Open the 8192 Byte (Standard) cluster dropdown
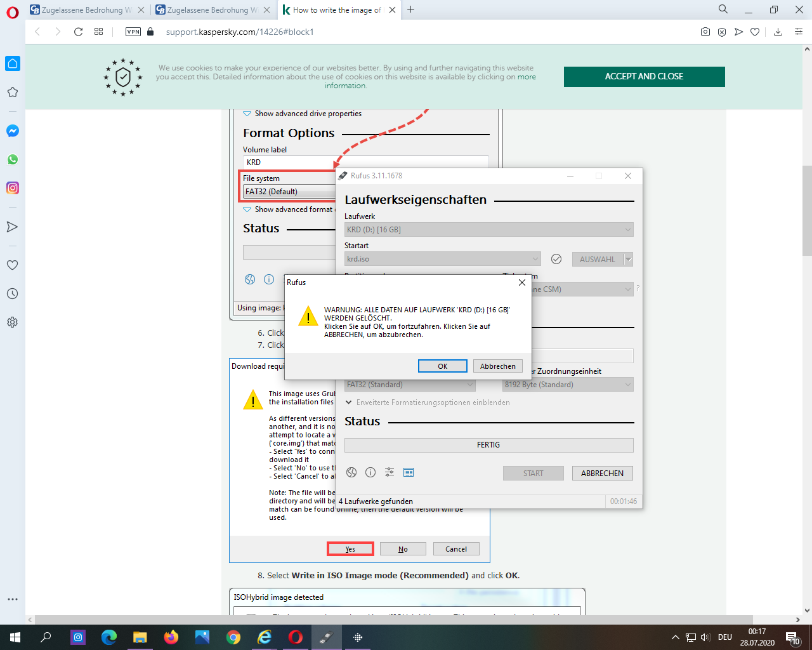 [x=568, y=385]
